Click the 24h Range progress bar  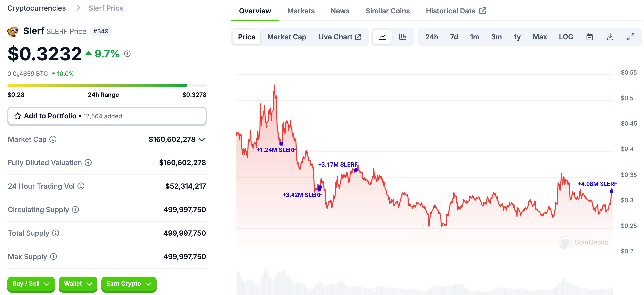coord(107,85)
